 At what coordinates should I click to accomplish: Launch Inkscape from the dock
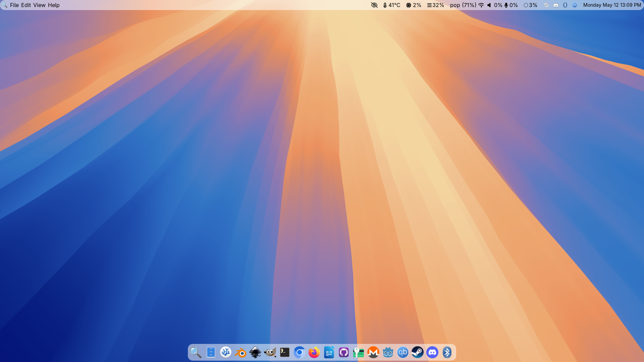pos(255,352)
